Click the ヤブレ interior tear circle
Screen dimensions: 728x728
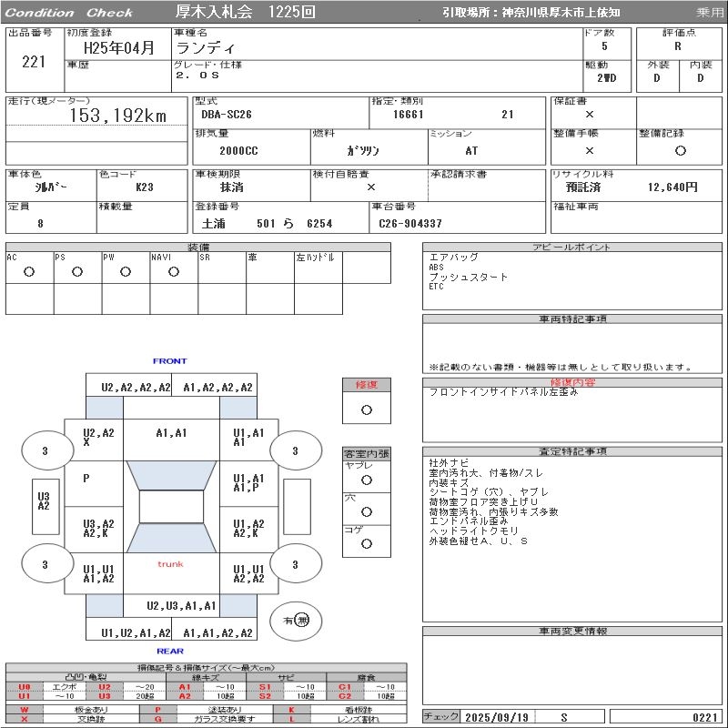367,480
